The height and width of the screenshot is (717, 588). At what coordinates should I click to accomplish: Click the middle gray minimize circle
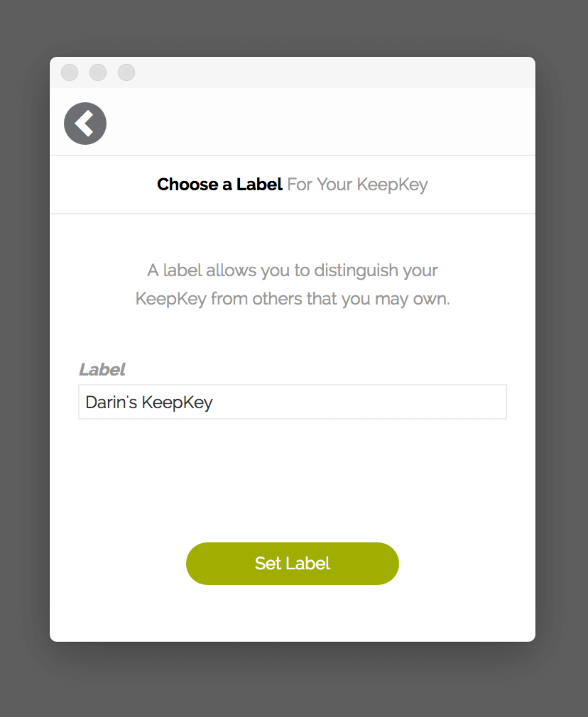coord(98,72)
